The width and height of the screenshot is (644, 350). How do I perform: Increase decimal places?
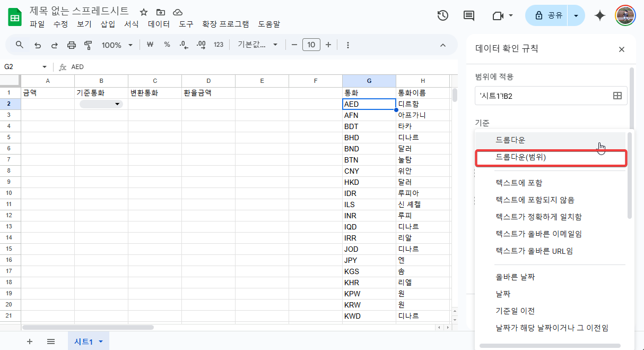(x=201, y=45)
